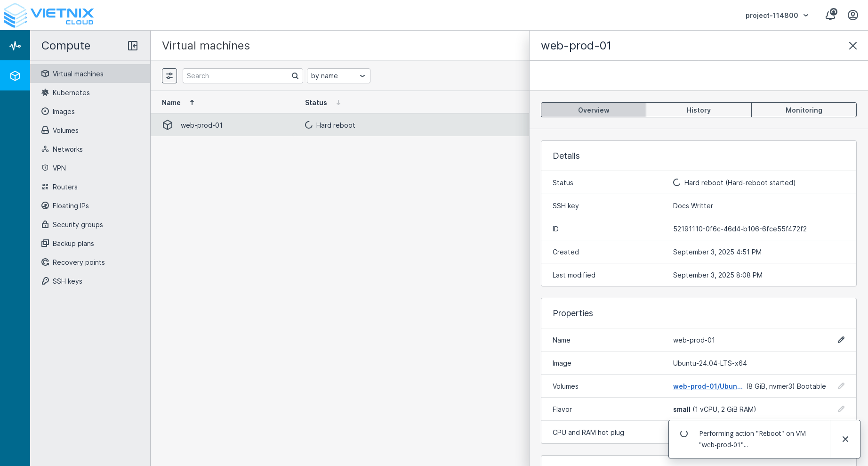Open Security groups section
Image resolution: width=868 pixels, height=466 pixels.
pos(78,225)
